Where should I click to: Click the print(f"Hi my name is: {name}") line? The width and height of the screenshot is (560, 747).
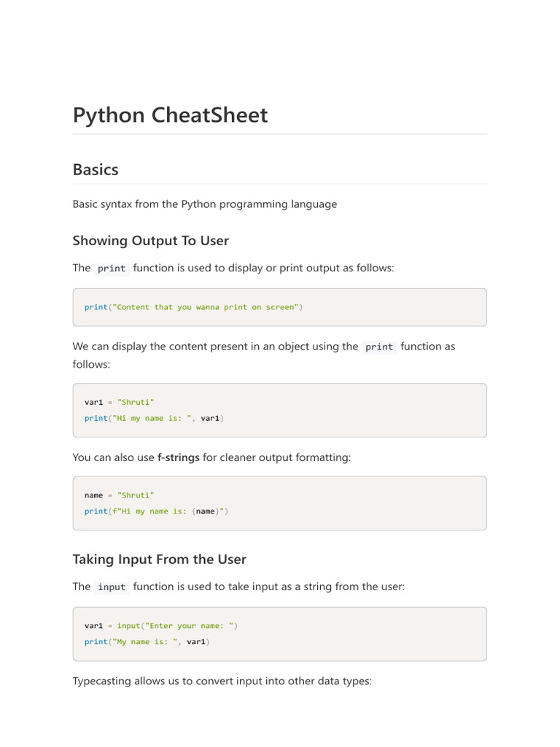pos(156,511)
